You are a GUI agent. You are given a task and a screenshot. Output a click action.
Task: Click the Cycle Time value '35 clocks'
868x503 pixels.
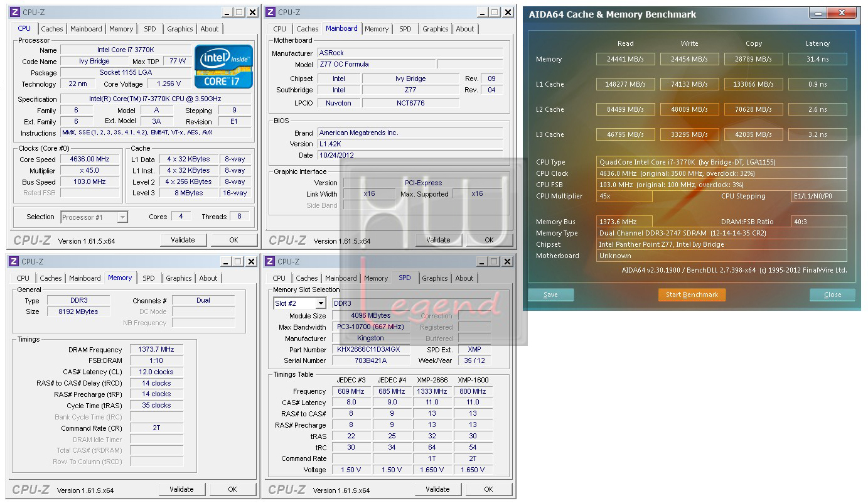(156, 406)
